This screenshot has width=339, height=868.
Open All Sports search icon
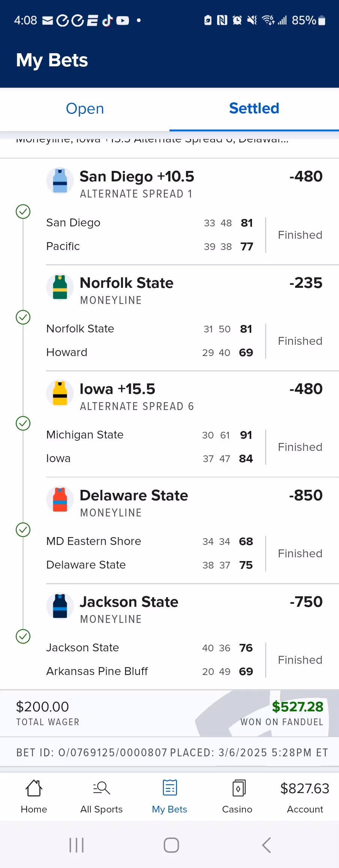101,788
